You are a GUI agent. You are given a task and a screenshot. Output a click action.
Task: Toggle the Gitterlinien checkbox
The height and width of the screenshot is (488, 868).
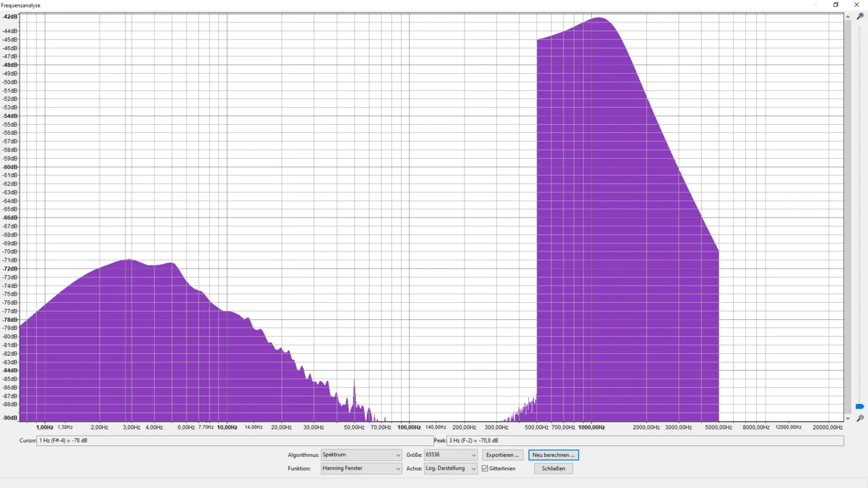tap(485, 468)
